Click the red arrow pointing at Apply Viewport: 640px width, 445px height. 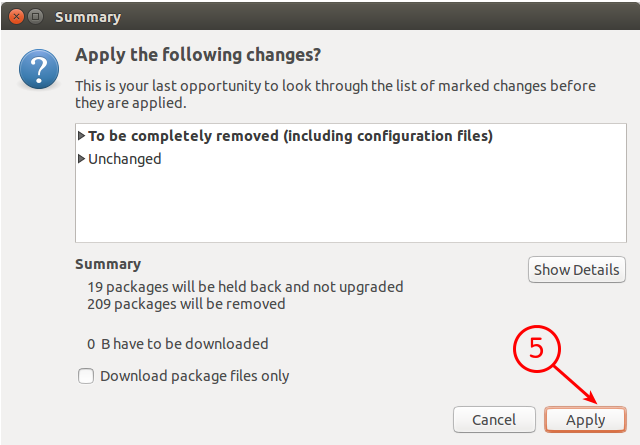576,385
